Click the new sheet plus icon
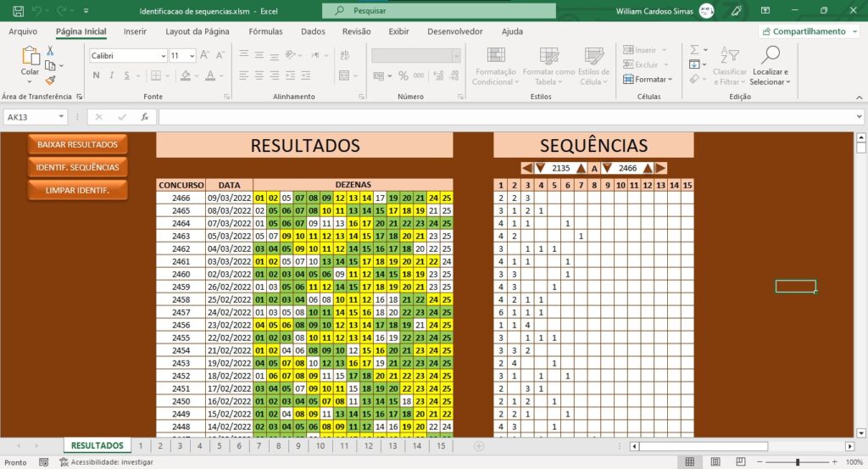Viewport: 868px width, 469px height. click(x=480, y=446)
